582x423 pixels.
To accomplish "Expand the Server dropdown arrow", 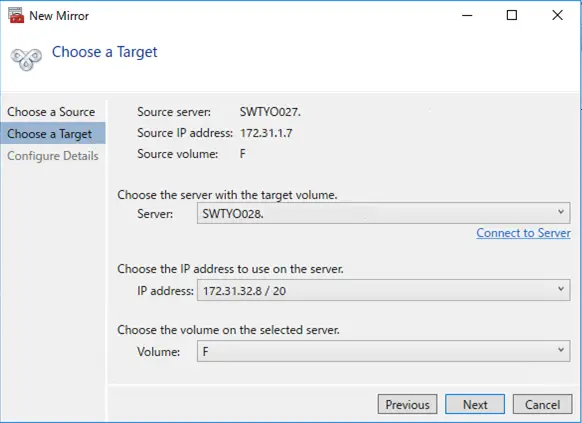I will pos(561,212).
